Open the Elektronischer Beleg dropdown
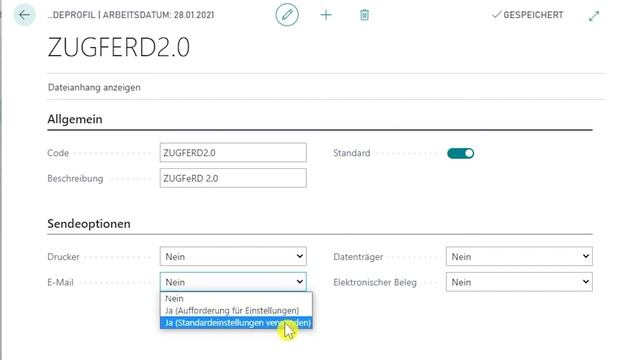640x360 pixels. pyautogui.click(x=519, y=282)
